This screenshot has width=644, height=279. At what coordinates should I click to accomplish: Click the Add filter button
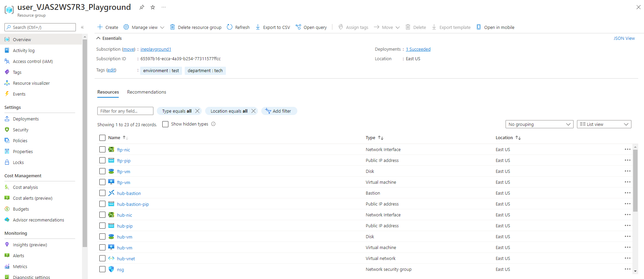point(279,111)
